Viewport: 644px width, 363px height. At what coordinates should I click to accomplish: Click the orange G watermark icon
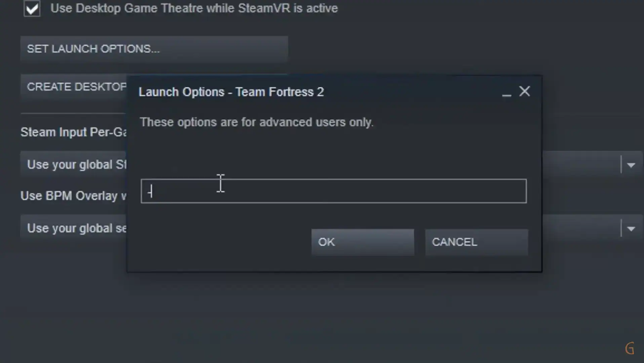[630, 348]
